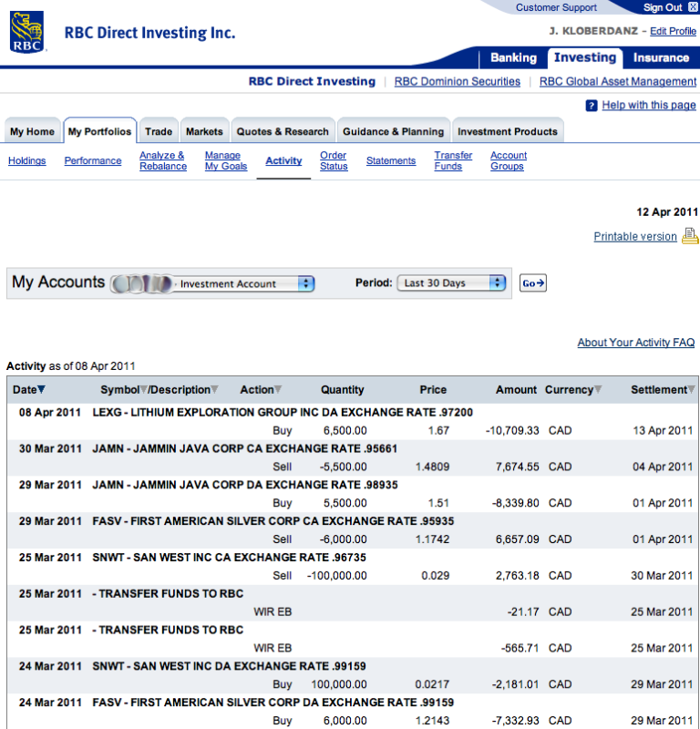Switch to the Banking tab

(513, 57)
